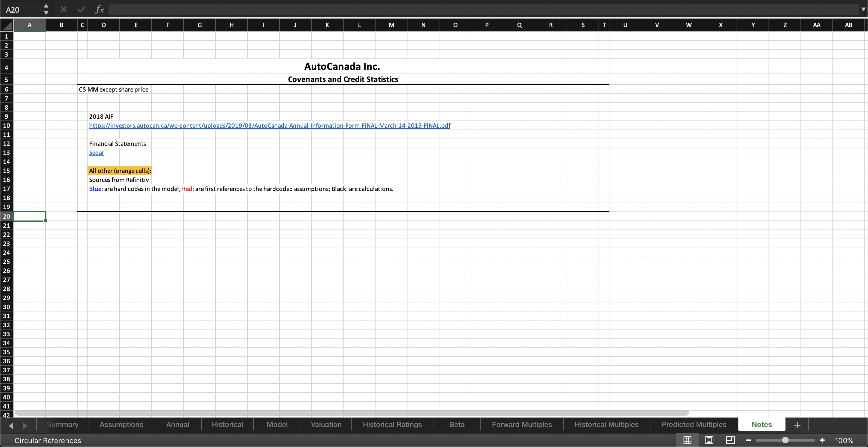The height and width of the screenshot is (447, 868).
Task: Select row 20 header
Action: (x=6, y=216)
